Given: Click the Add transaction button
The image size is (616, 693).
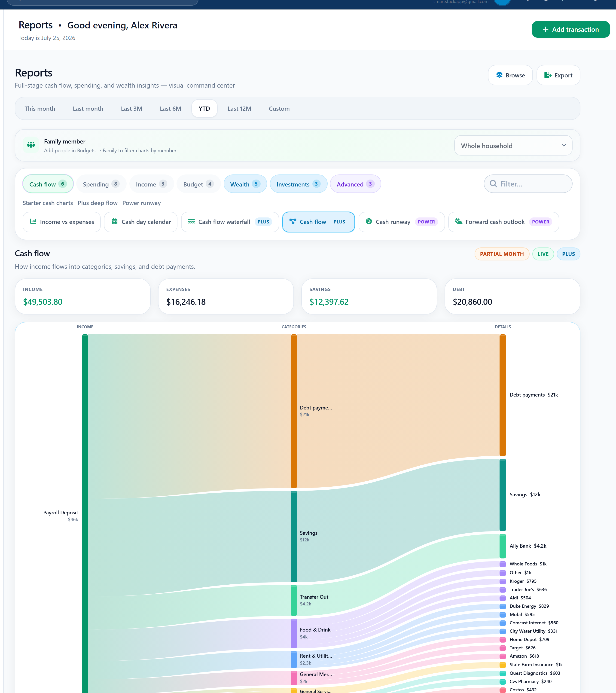Looking at the screenshot, I should tap(570, 30).
